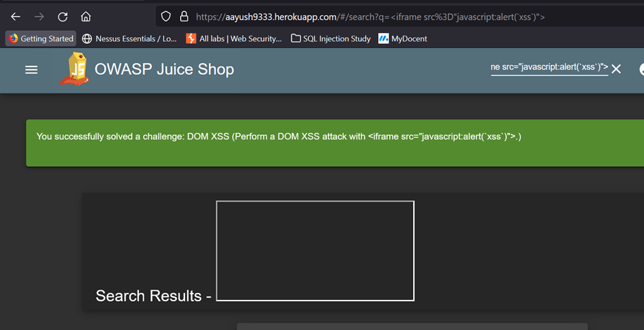The width and height of the screenshot is (644, 330).
Task: Click the browser forward arrow
Action: [39, 16]
